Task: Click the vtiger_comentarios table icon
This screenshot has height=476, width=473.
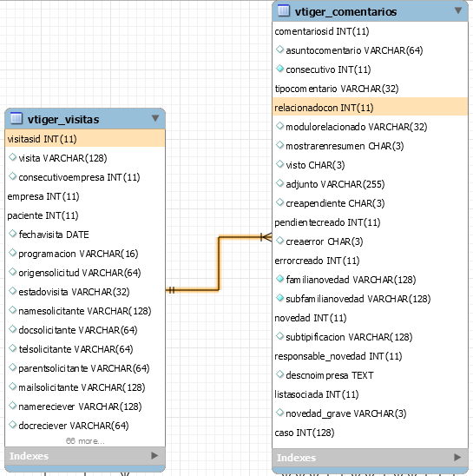Action: click(284, 10)
